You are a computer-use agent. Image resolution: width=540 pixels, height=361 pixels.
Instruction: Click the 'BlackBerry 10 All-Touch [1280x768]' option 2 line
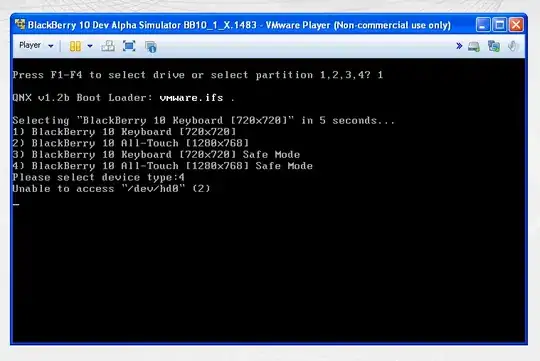[x=131, y=143]
